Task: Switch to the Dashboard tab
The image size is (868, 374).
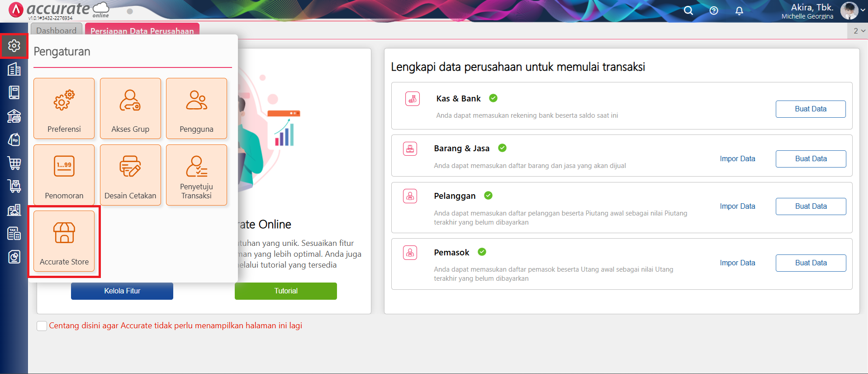Action: coord(57,30)
